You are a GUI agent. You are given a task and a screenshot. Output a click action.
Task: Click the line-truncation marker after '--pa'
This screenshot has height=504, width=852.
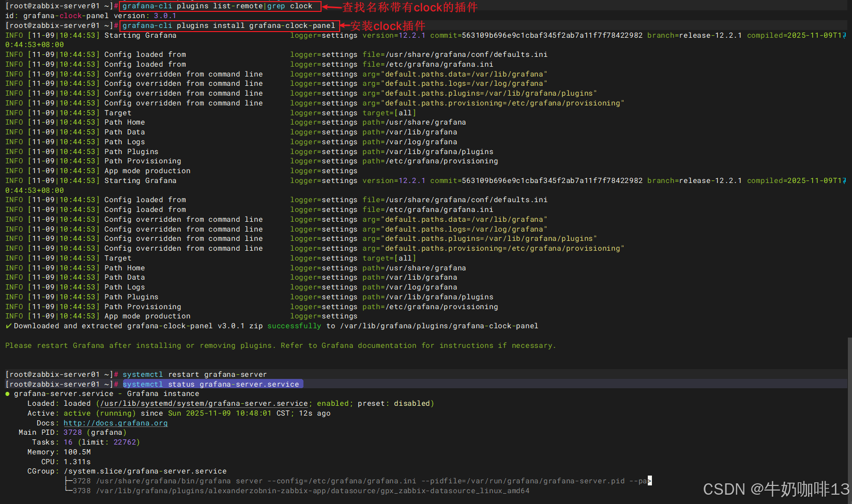tap(650, 481)
